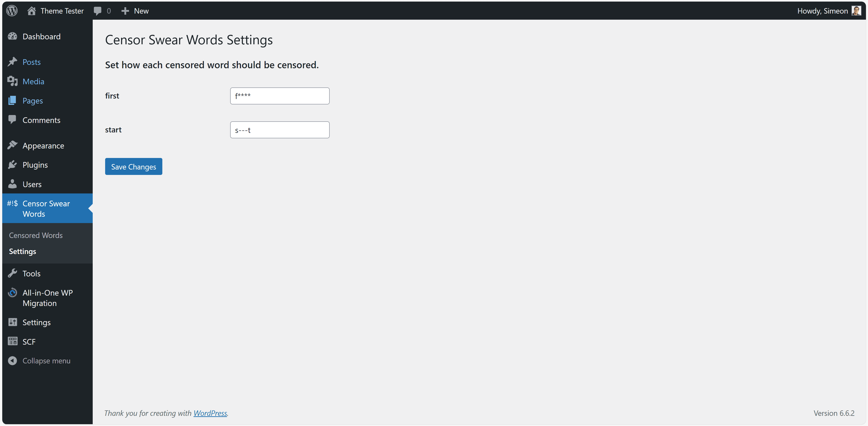Screen dimensions: 868x426
Task: Open Plugins via the plugin icon
Action: click(x=12, y=164)
